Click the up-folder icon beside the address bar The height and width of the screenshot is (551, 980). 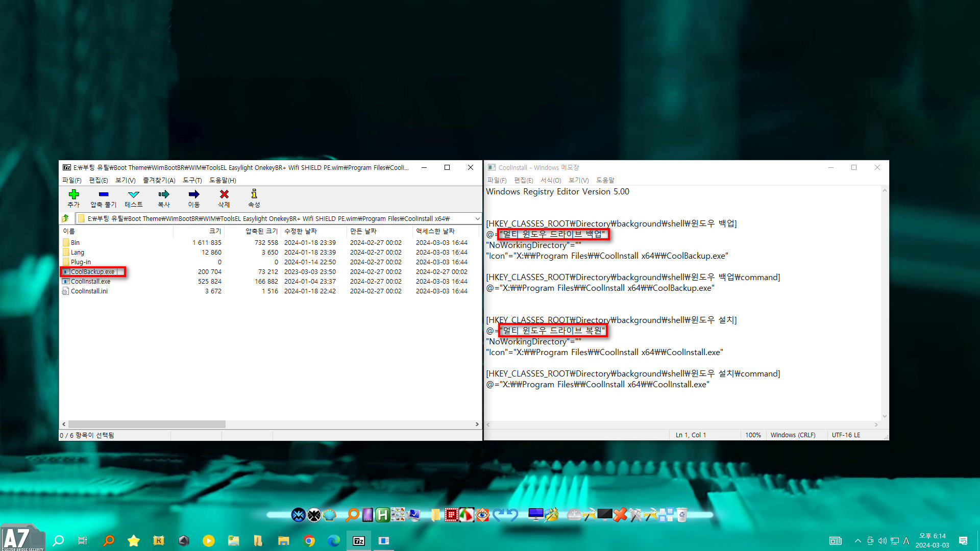66,218
